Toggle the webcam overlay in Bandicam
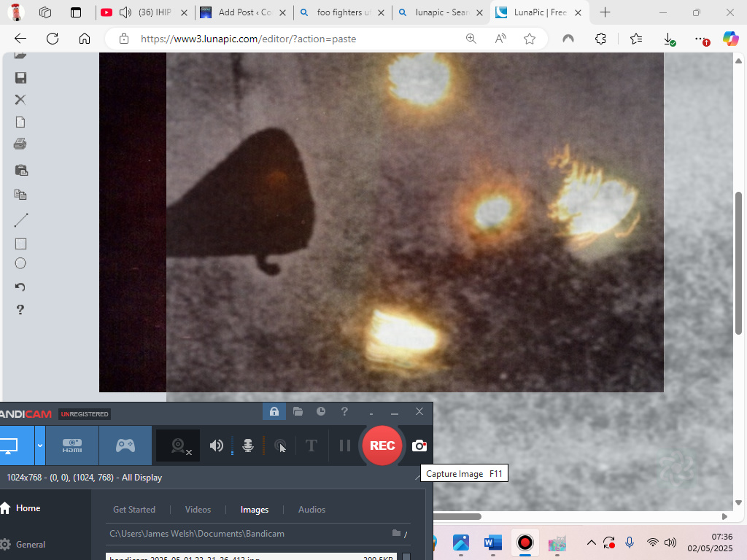 pyautogui.click(x=179, y=446)
